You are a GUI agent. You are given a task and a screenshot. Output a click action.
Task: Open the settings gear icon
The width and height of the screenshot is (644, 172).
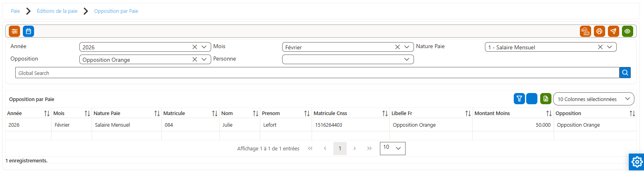pos(636,162)
